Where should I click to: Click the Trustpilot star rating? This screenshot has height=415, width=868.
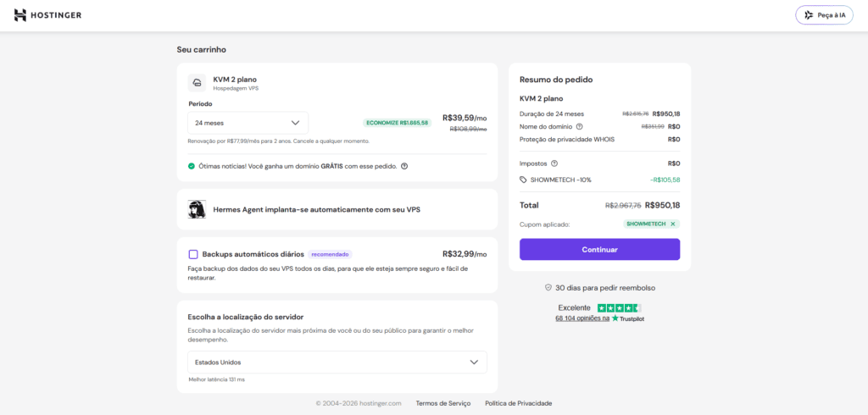[620, 308]
